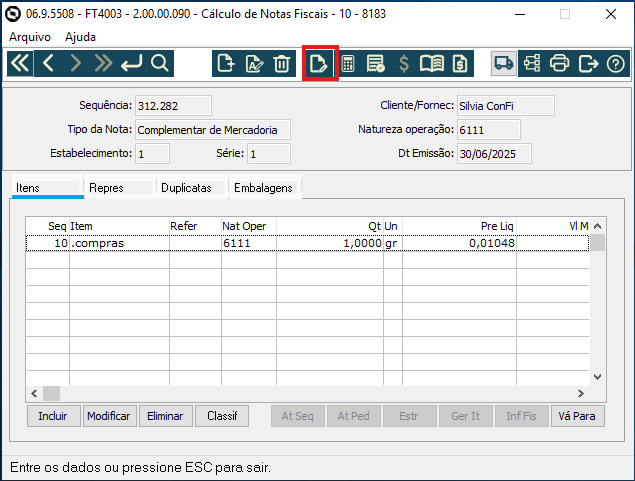Viewport: 635px width, 481px height.
Task: Open the Ajuda menu
Action: pyautogui.click(x=80, y=37)
